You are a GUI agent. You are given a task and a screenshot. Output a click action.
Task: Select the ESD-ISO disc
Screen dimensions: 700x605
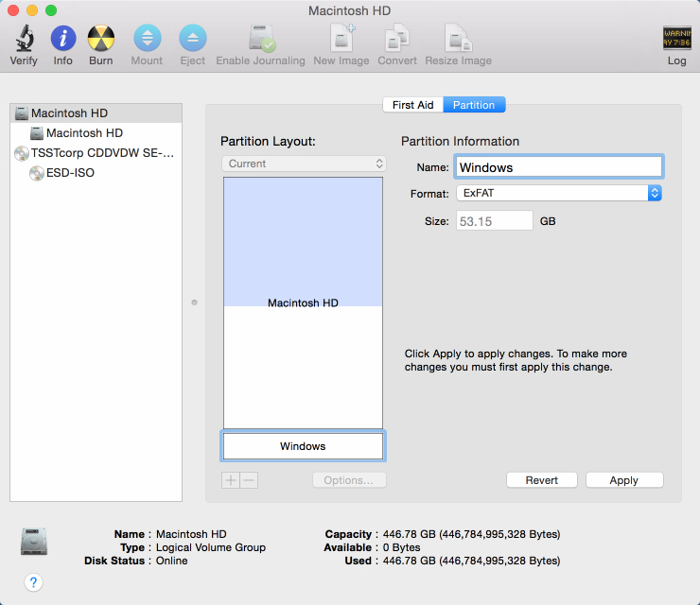point(96,173)
